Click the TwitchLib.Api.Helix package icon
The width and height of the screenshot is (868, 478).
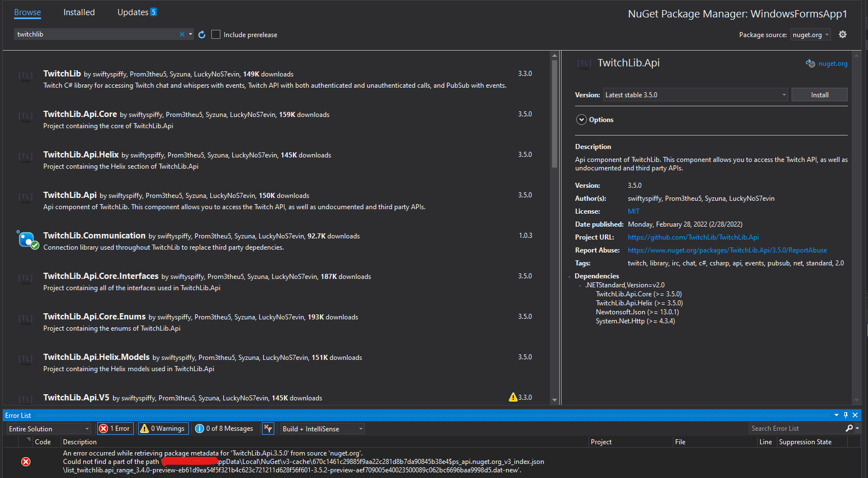click(x=25, y=157)
